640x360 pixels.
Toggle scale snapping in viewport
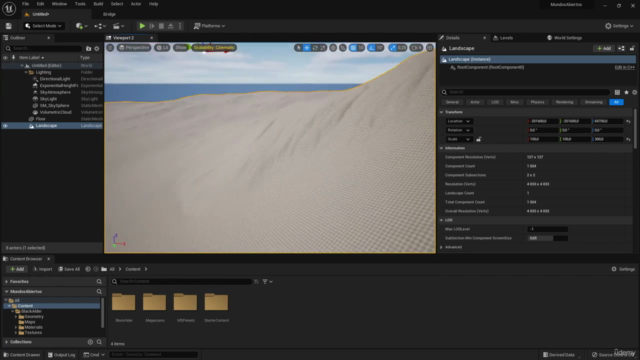(393, 48)
